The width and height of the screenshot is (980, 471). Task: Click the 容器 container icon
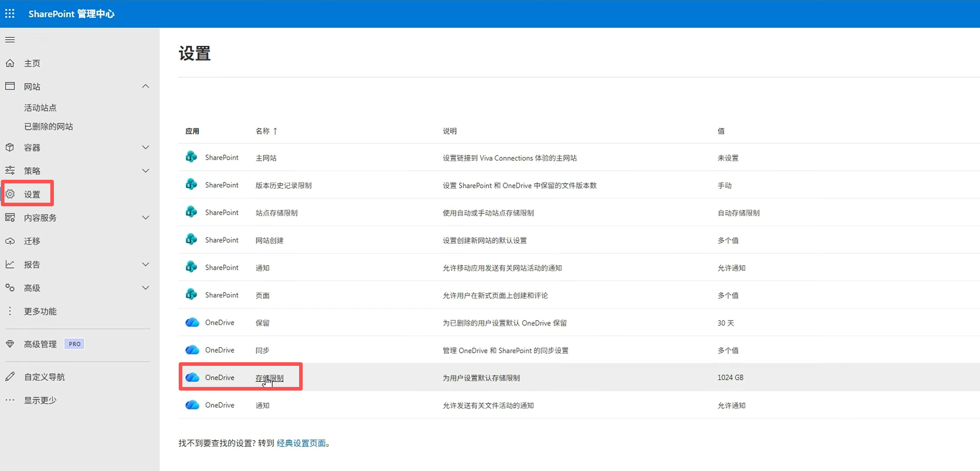coord(10,147)
